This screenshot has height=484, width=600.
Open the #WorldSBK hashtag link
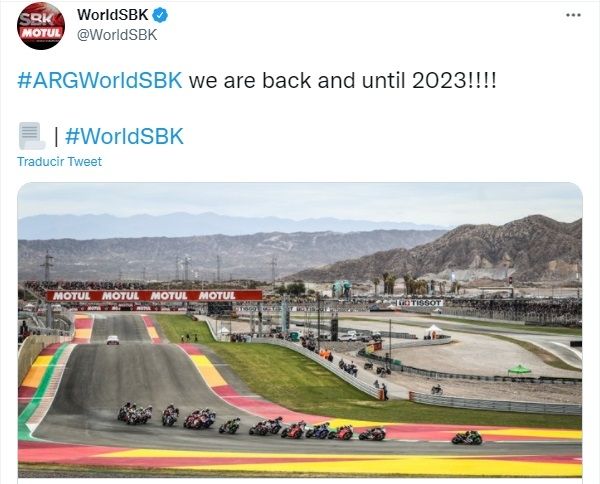124,136
